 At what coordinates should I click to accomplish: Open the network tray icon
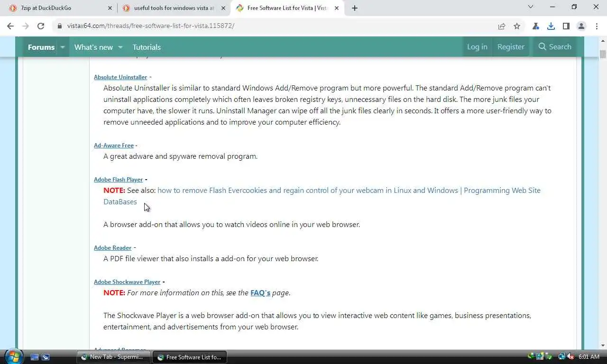point(561,357)
